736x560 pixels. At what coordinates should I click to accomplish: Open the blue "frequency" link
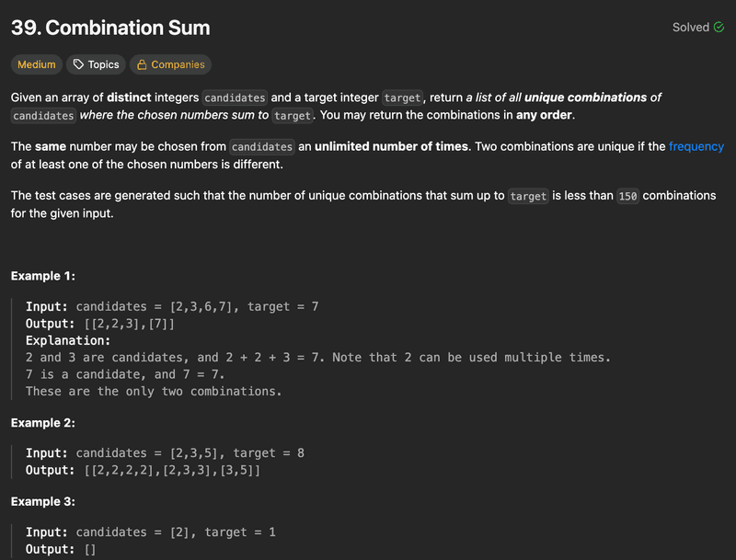(696, 146)
